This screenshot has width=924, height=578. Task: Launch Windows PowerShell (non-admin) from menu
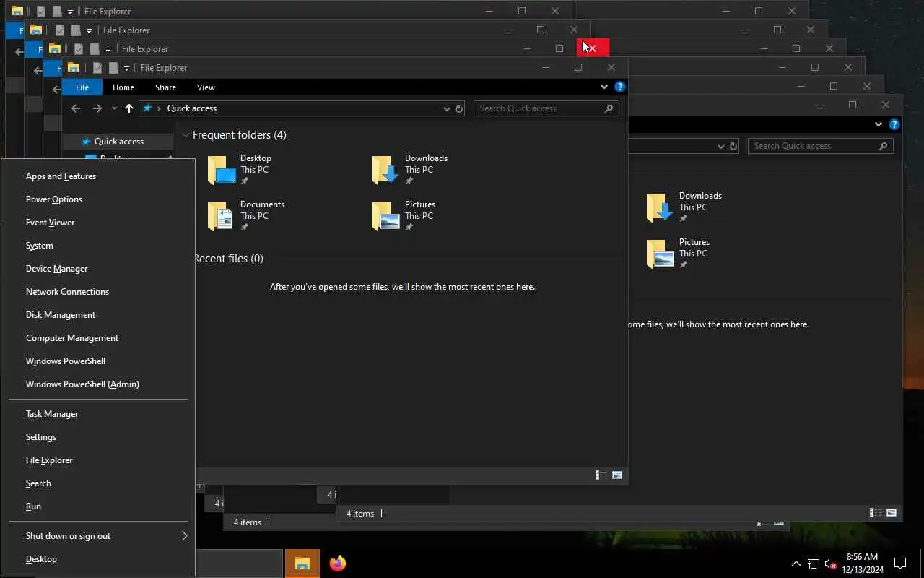(x=98, y=361)
